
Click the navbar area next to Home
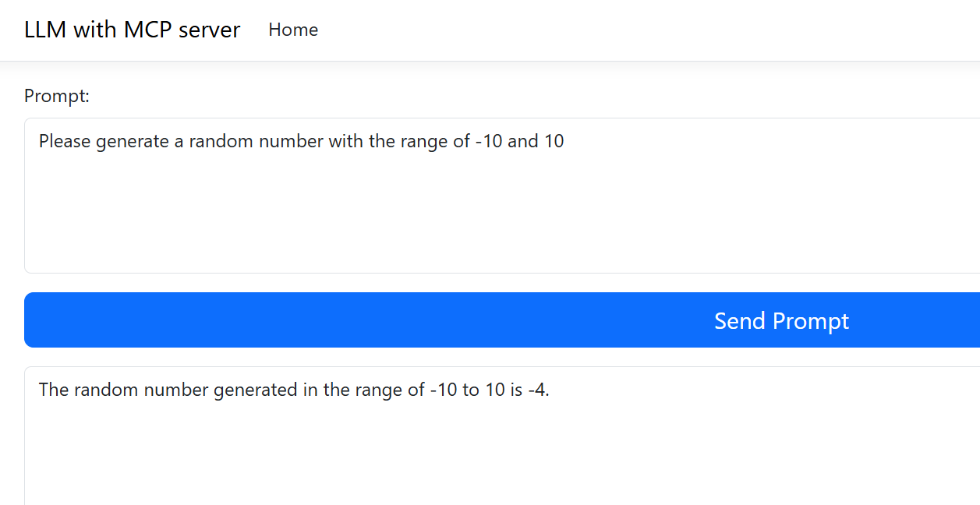pyautogui.click(x=390, y=30)
